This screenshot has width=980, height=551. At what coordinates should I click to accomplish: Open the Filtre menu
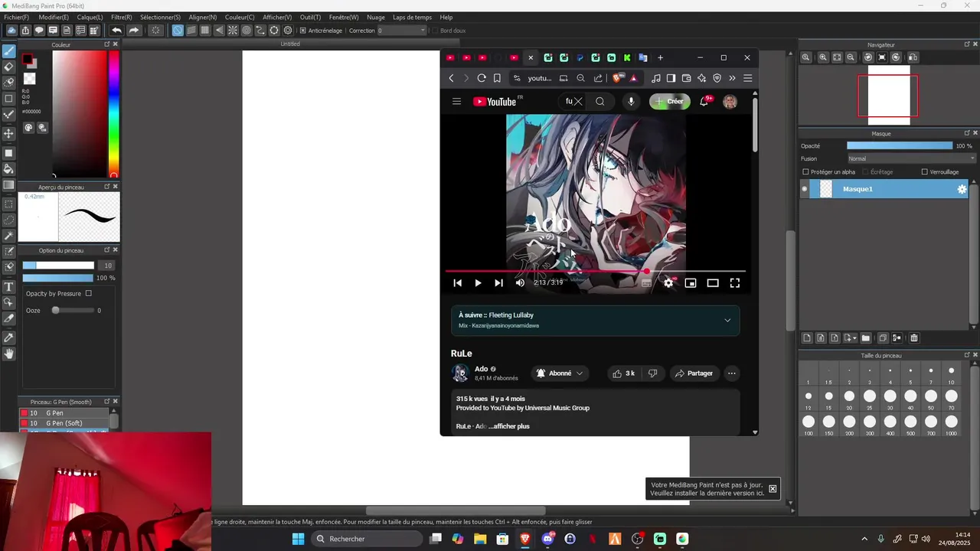[x=121, y=17]
